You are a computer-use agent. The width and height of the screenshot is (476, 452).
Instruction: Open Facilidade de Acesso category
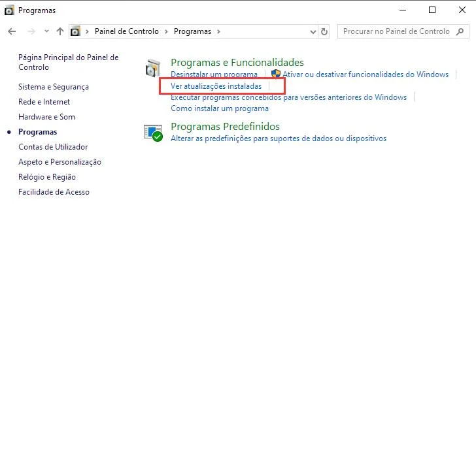tap(54, 192)
